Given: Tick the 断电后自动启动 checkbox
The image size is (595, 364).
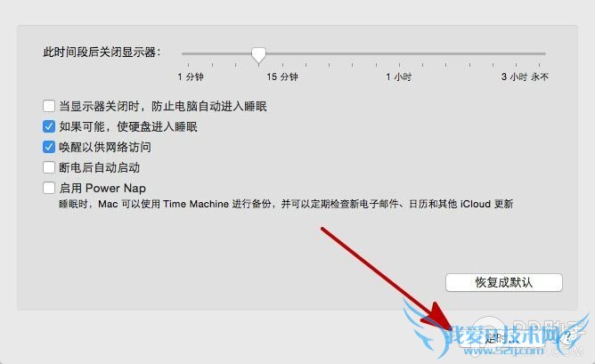Looking at the screenshot, I should 49,167.
